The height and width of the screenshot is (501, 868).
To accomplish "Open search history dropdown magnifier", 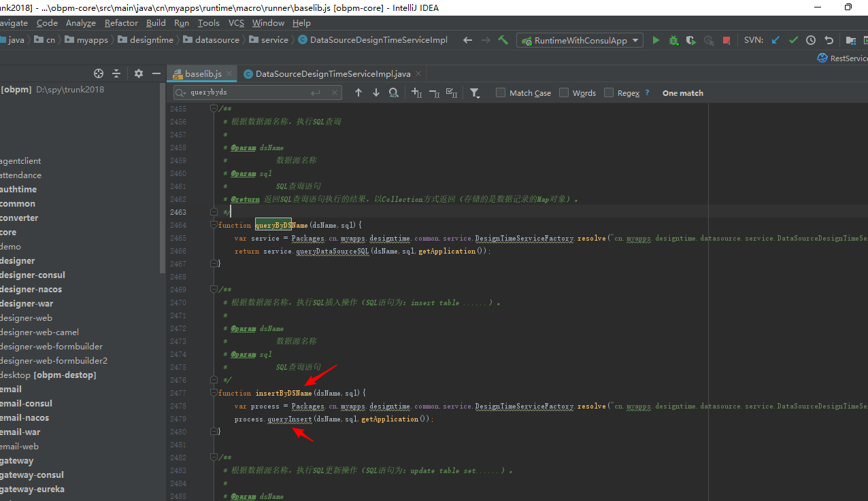I will [x=181, y=92].
